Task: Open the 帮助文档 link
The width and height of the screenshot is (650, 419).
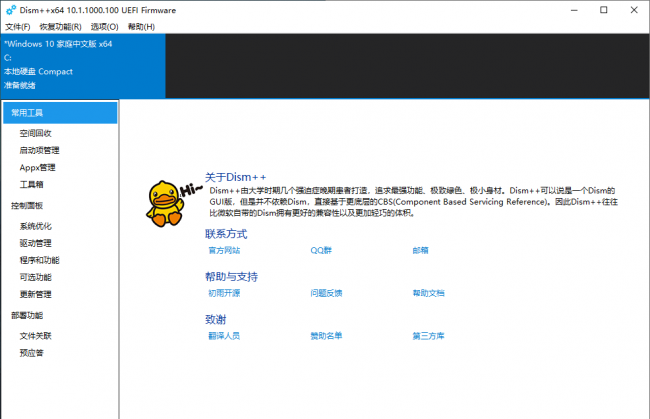Action: [x=428, y=293]
